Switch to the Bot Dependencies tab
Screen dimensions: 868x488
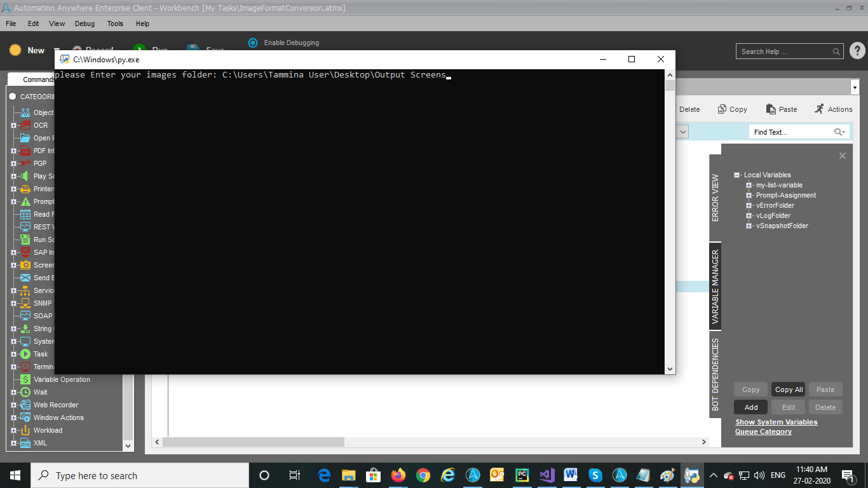[715, 374]
